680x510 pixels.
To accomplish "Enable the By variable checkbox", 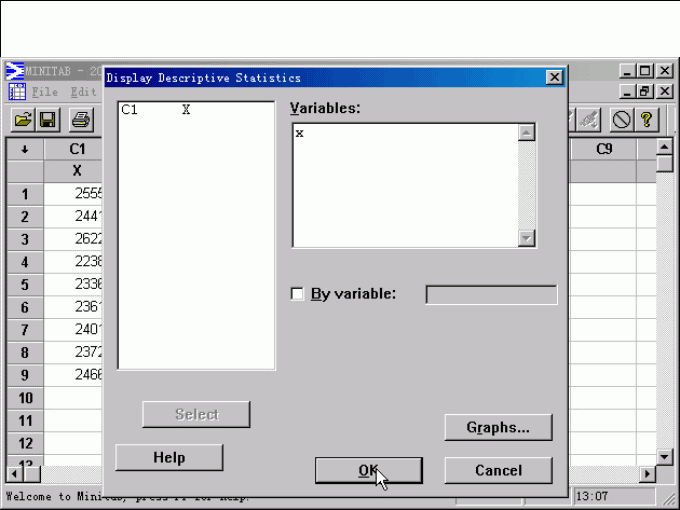I will [296, 294].
